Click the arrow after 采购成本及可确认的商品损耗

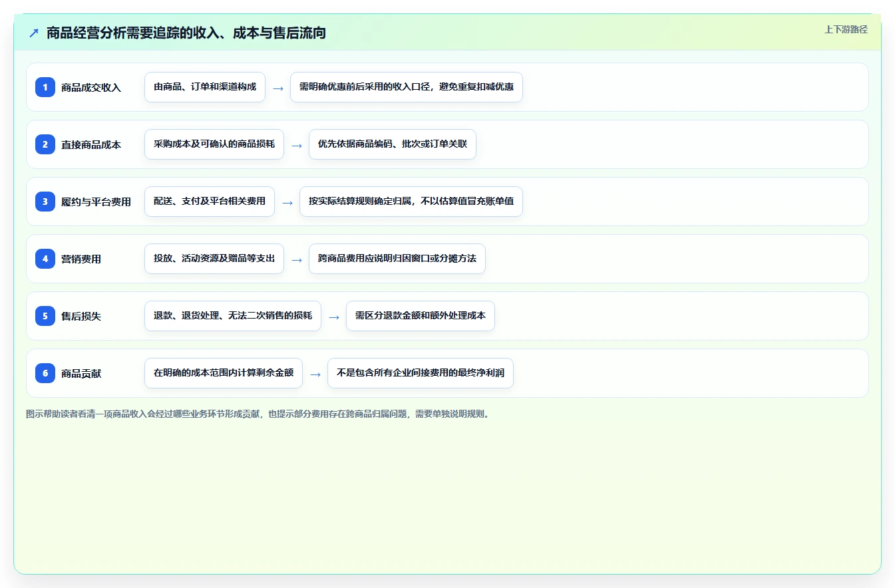click(x=297, y=145)
